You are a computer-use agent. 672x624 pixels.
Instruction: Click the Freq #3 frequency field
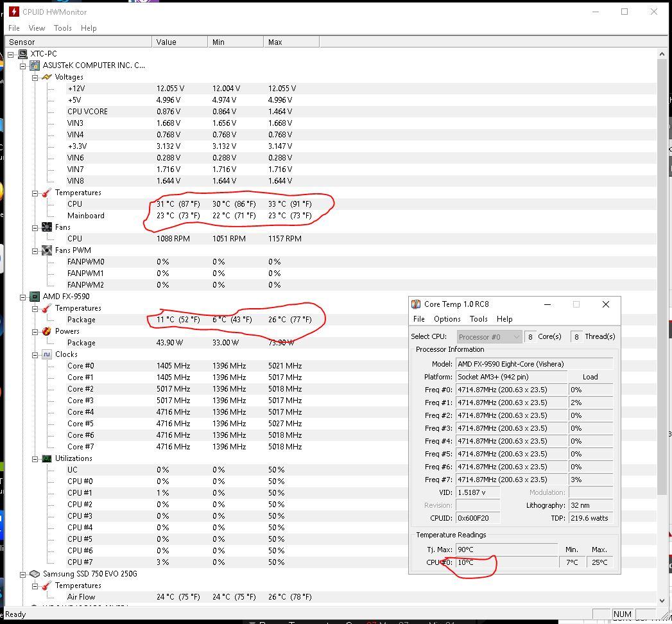512,428
